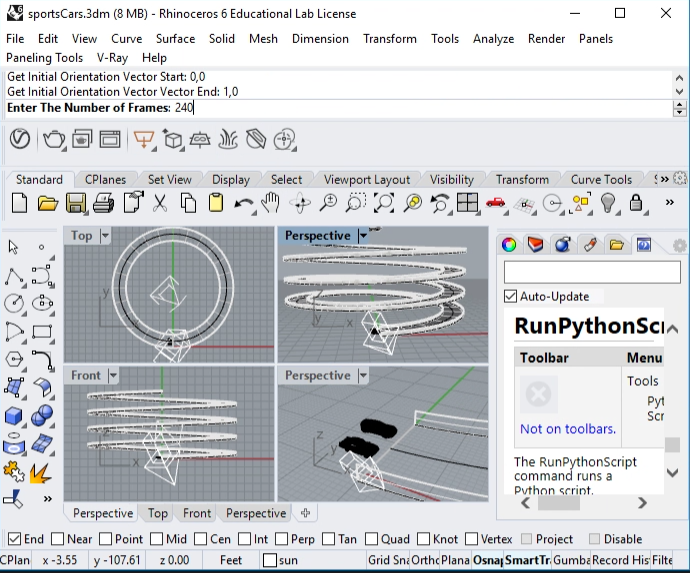Toggle the End osnap checkbox
The image size is (690, 573).
point(15,539)
